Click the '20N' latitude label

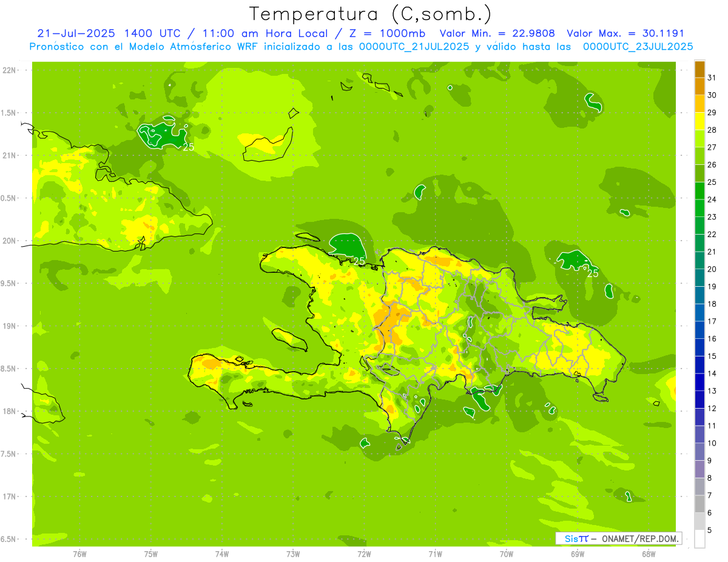pos(10,241)
